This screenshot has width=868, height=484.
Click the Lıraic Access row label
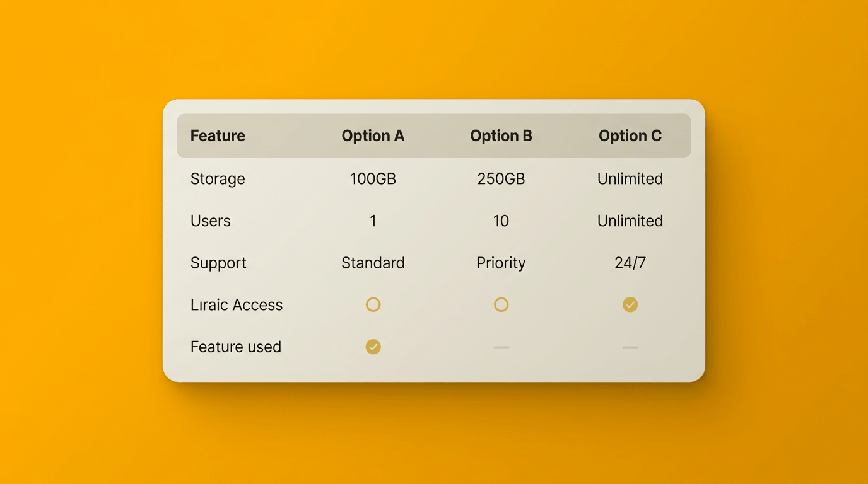coord(237,305)
